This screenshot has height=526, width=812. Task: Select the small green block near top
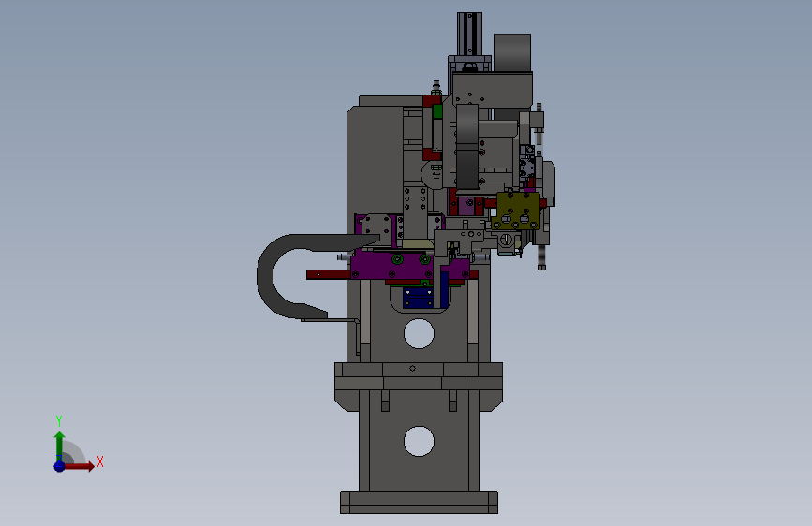(437, 111)
